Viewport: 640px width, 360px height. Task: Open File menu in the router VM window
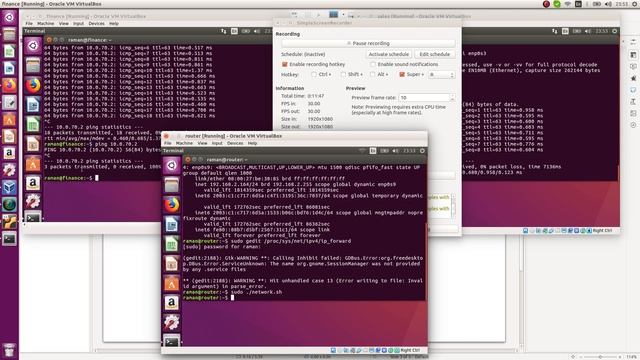(168, 143)
